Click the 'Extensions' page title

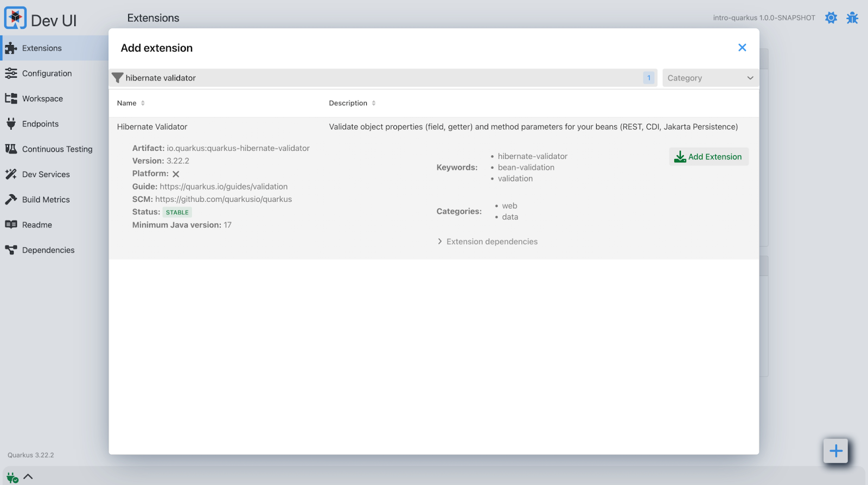pyautogui.click(x=153, y=18)
